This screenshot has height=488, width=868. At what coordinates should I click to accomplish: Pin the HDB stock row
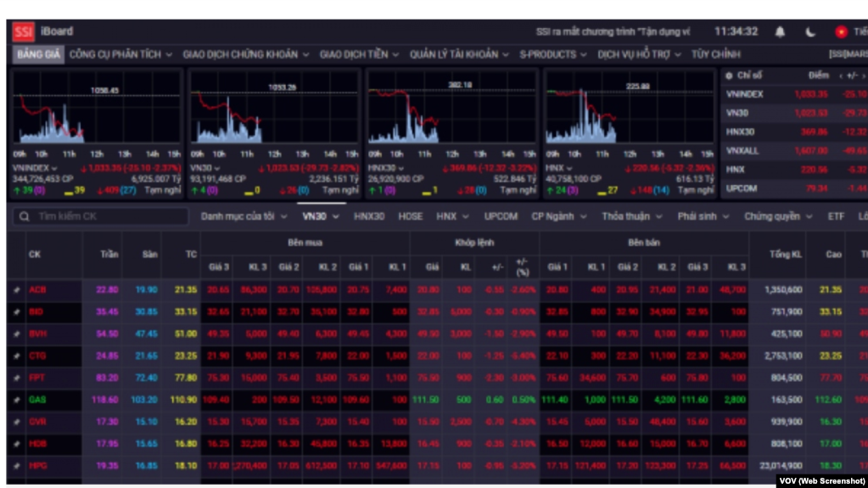[17, 444]
